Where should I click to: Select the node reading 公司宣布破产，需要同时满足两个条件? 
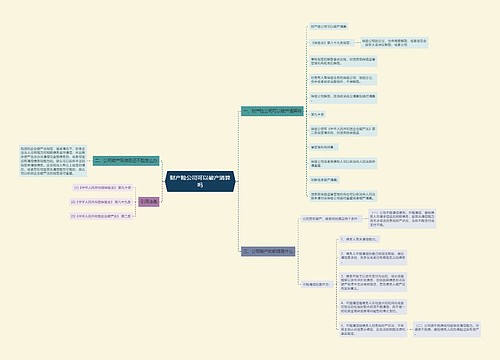(x=330, y=219)
